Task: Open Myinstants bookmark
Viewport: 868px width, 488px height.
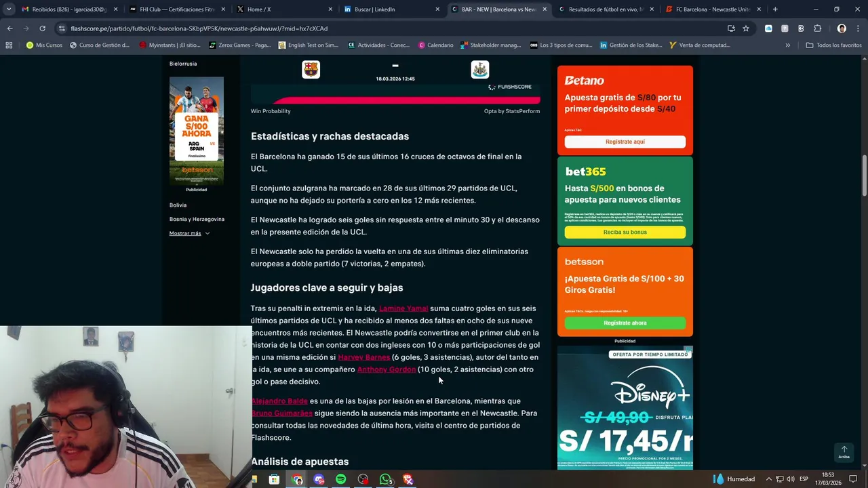Action: coord(170,45)
